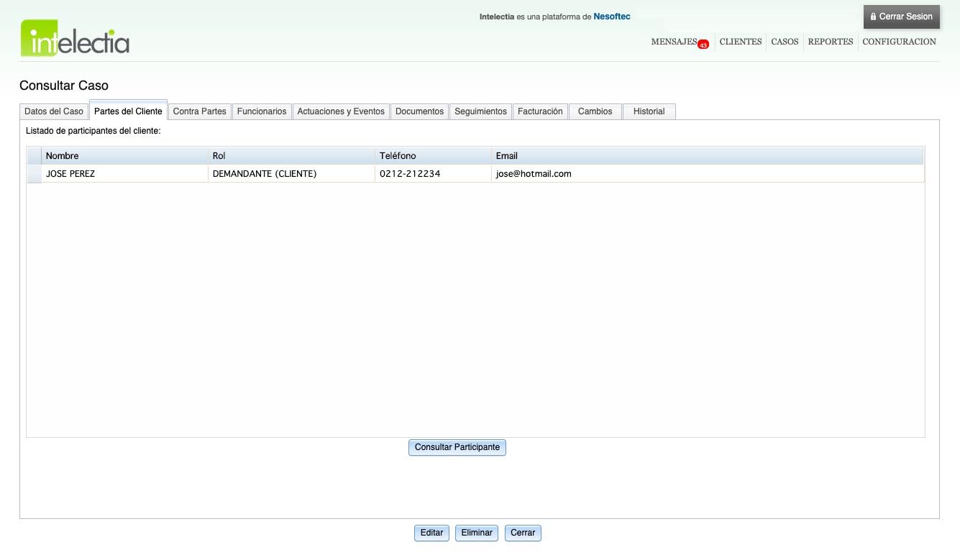Click the Intelectia logo
The image size is (960, 560).
(x=75, y=38)
